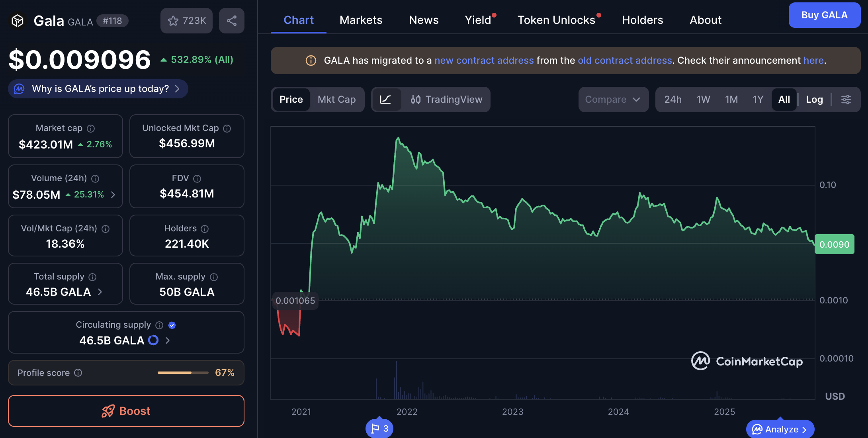Image resolution: width=868 pixels, height=438 pixels.
Task: Select the line chart icon view
Action: [385, 100]
